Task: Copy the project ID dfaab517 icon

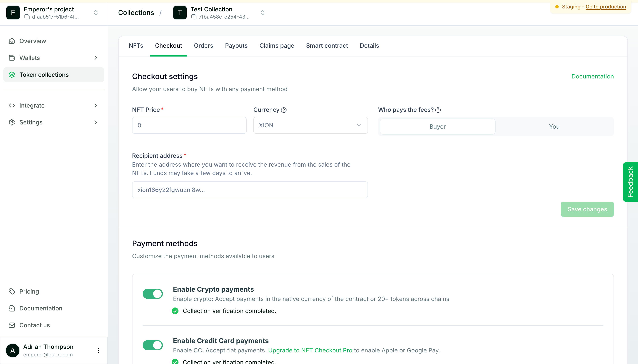Action: [x=27, y=17]
